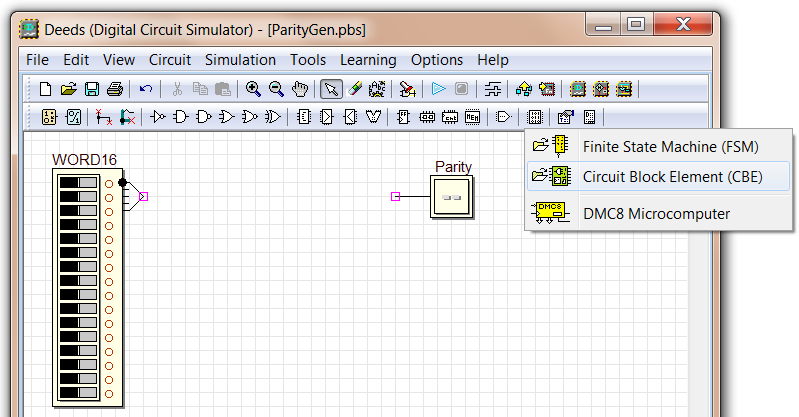Image resolution: width=799 pixels, height=417 pixels.
Task: Insert a counter Cnt component
Action: (449, 117)
